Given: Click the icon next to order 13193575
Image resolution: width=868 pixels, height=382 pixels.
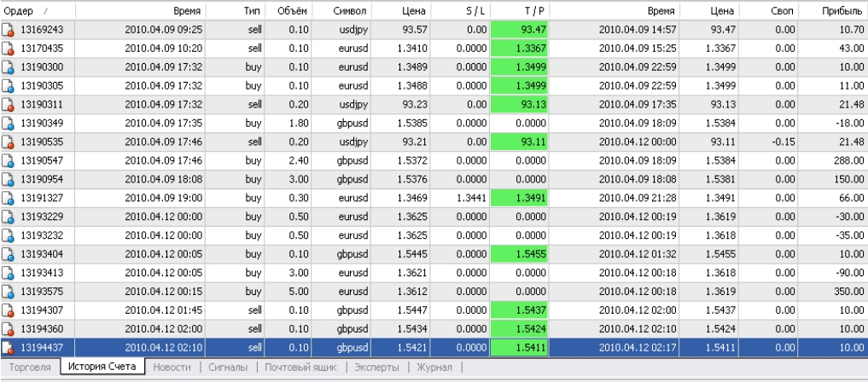Looking at the screenshot, I should point(9,290).
